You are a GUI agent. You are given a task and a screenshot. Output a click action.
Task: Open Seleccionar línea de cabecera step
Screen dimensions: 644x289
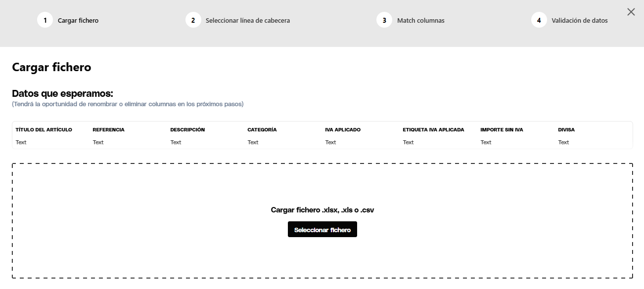pos(248,21)
